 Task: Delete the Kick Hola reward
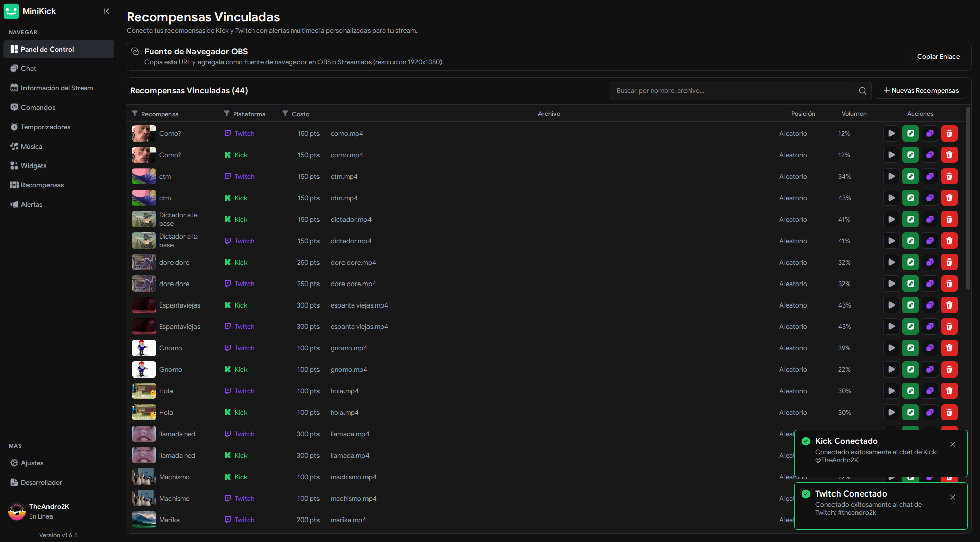point(949,412)
